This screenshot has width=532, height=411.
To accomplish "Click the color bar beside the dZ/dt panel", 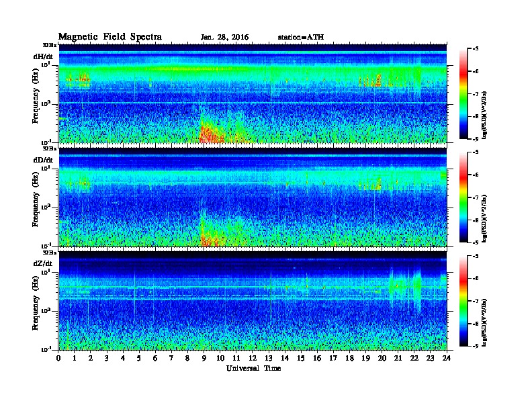I will point(463,301).
